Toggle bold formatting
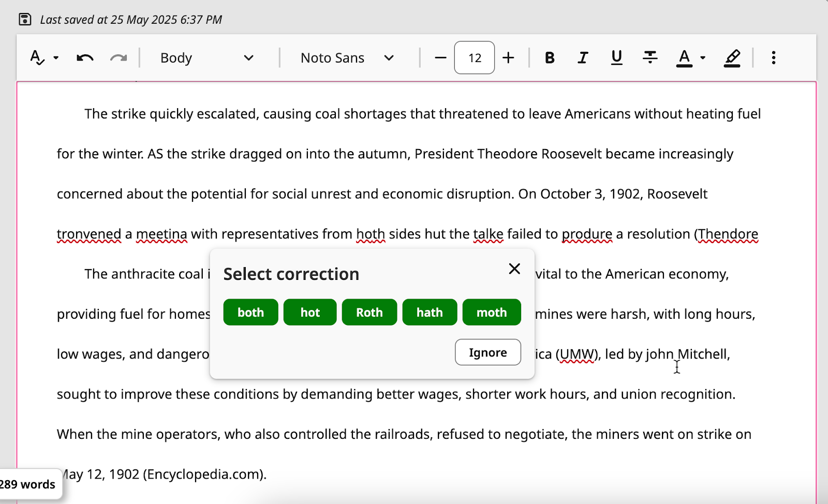The height and width of the screenshot is (504, 828). pyautogui.click(x=550, y=57)
